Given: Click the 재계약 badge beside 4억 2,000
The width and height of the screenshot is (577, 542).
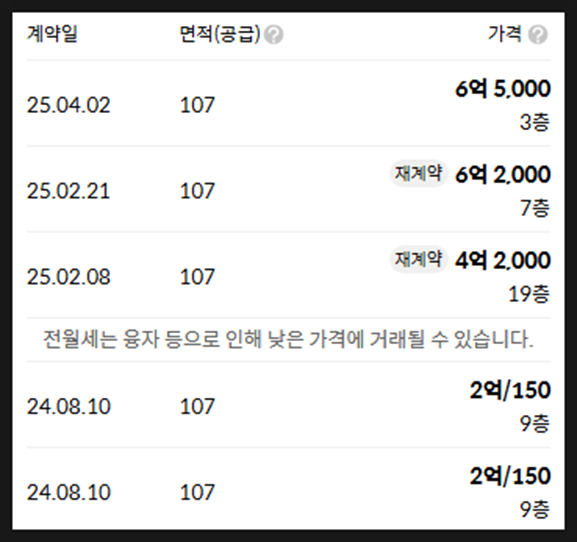Looking at the screenshot, I should click(x=418, y=259).
